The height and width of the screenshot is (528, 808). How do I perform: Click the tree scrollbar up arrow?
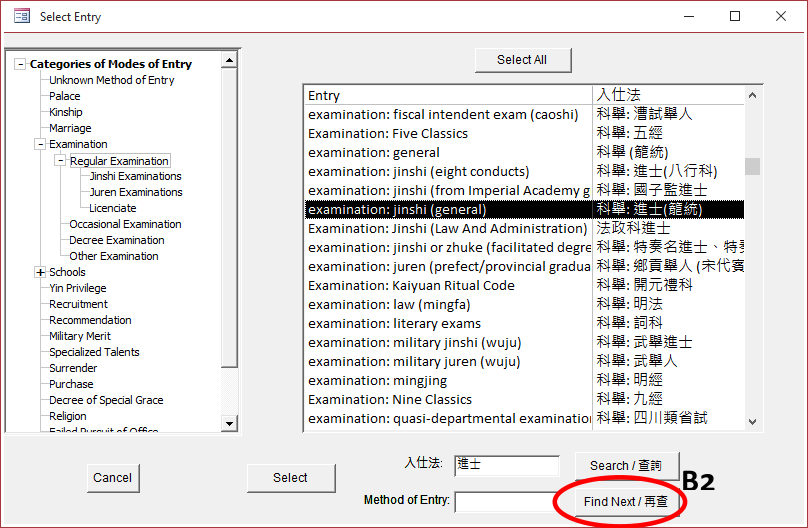click(229, 61)
